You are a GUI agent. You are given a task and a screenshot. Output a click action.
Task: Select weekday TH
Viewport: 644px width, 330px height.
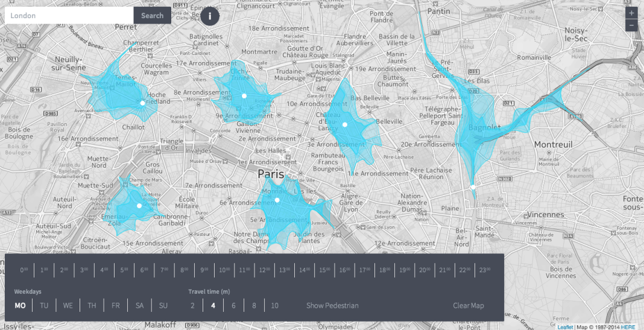tap(92, 305)
